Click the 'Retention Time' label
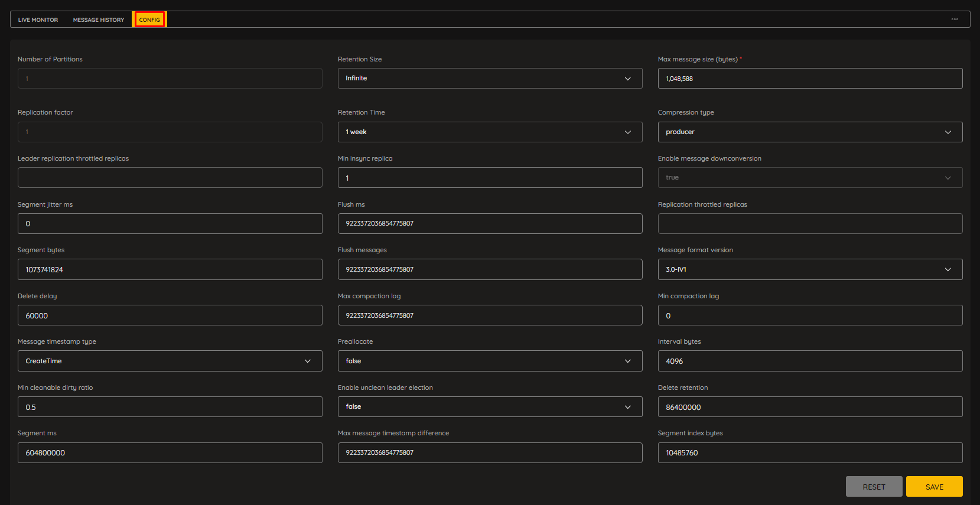Image resolution: width=980 pixels, height=505 pixels. pyautogui.click(x=361, y=112)
